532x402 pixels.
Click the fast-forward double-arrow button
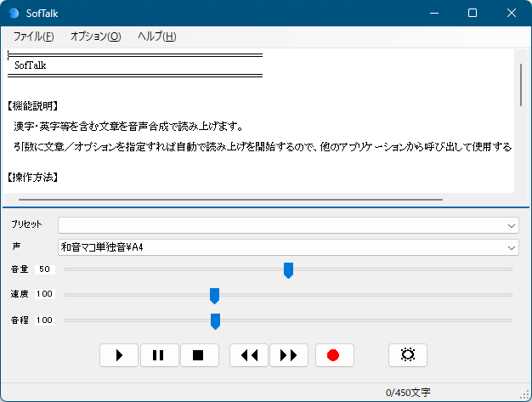point(289,355)
